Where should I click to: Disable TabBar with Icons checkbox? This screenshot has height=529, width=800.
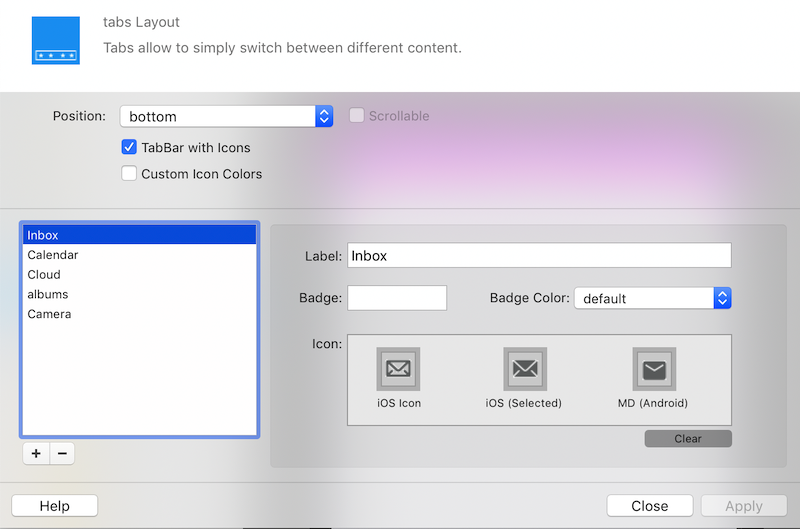pos(129,147)
